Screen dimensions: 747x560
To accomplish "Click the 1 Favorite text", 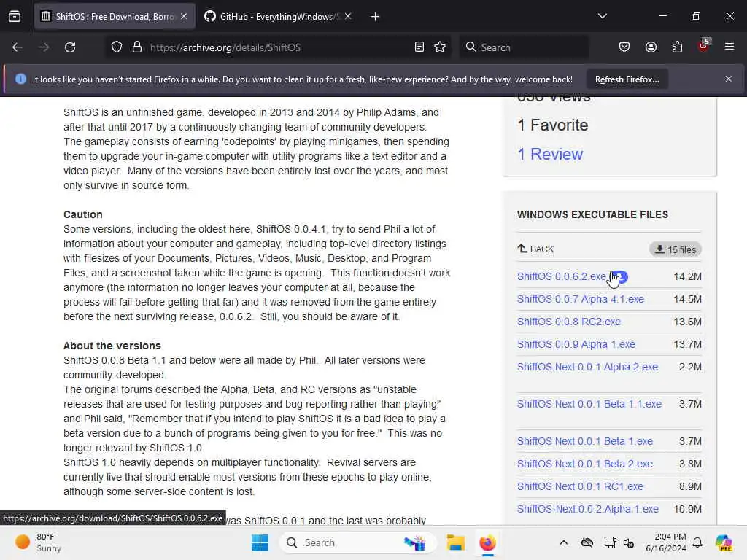I will pyautogui.click(x=553, y=125).
